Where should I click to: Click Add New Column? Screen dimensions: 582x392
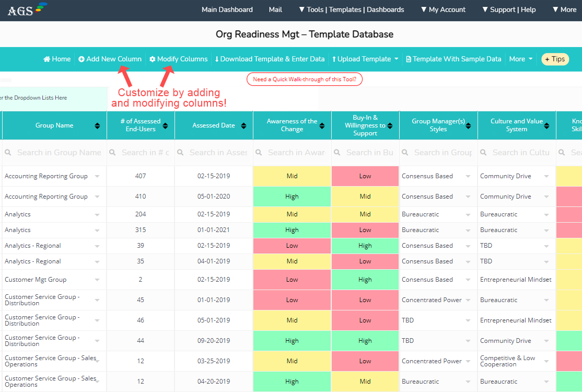(x=110, y=59)
